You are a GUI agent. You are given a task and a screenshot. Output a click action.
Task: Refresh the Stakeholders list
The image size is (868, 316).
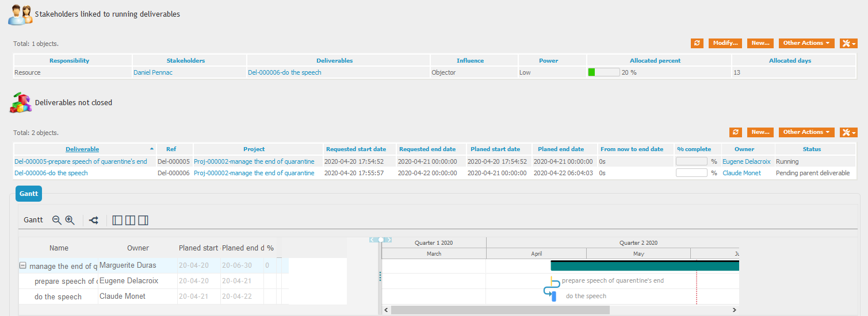coord(697,43)
